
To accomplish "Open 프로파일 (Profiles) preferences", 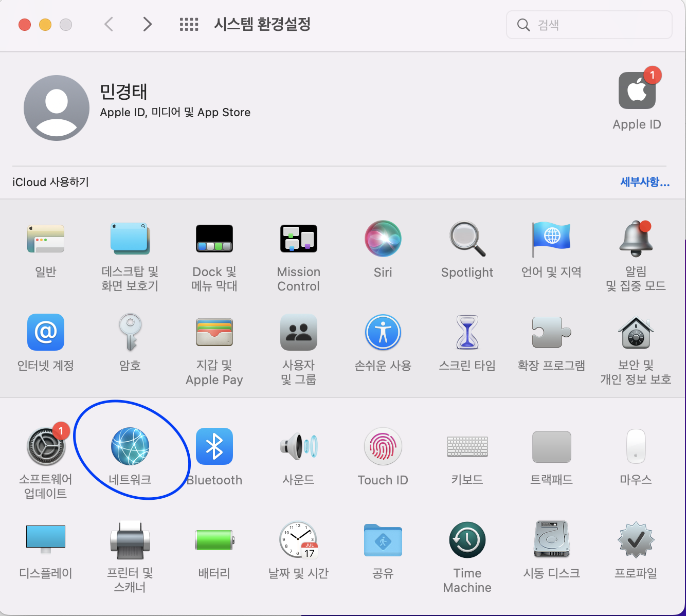I will click(x=636, y=540).
